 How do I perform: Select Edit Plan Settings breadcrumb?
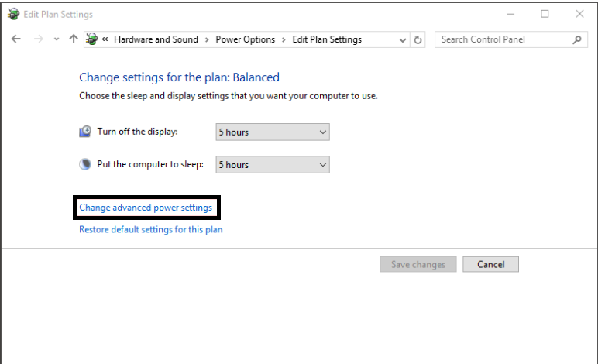pyautogui.click(x=327, y=39)
